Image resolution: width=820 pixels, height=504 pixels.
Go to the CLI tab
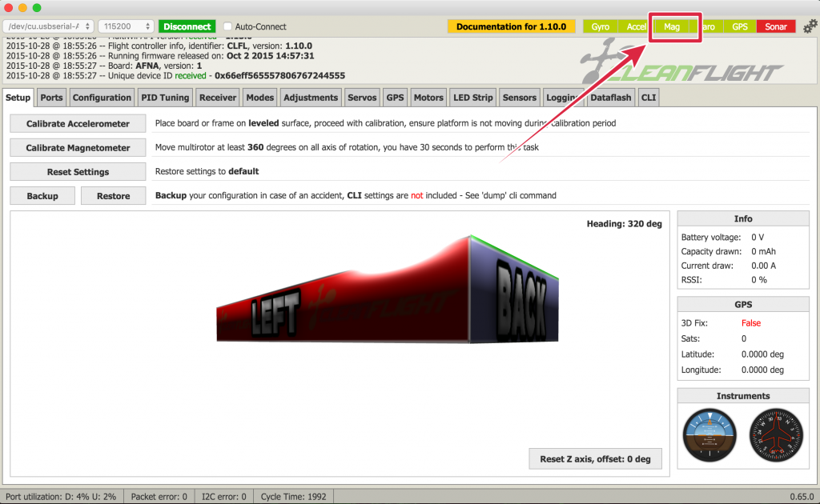(649, 98)
